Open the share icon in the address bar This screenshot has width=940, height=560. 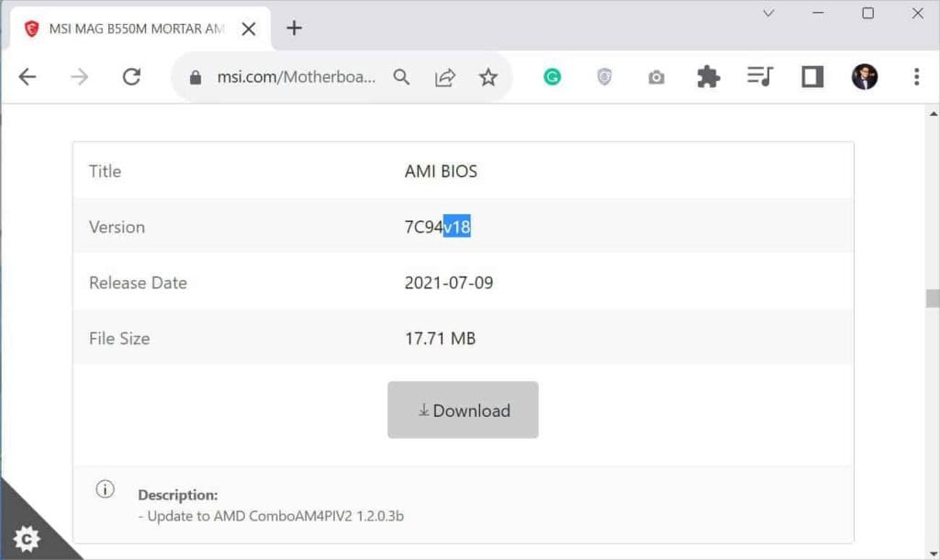[x=445, y=77]
